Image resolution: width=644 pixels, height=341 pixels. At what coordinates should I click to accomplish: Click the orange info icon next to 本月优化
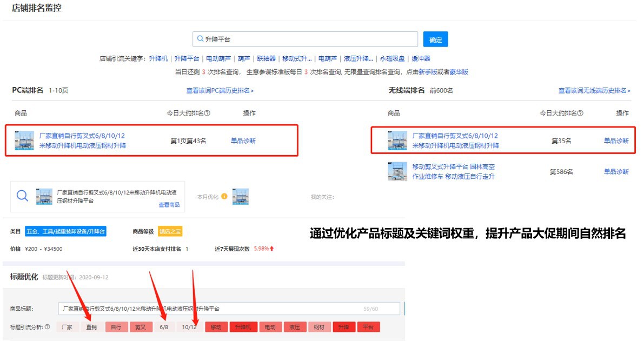pos(224,197)
